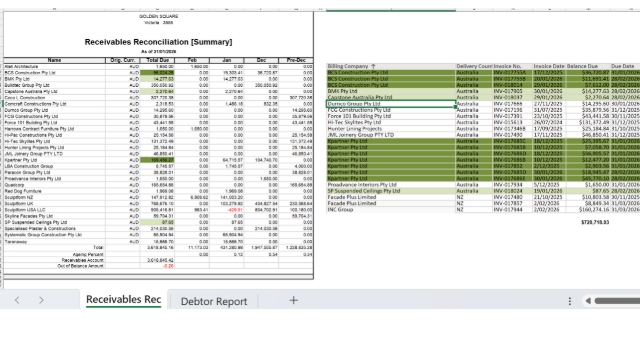
Task: Click the Due Date column header
Action: pyautogui.click(x=625, y=66)
